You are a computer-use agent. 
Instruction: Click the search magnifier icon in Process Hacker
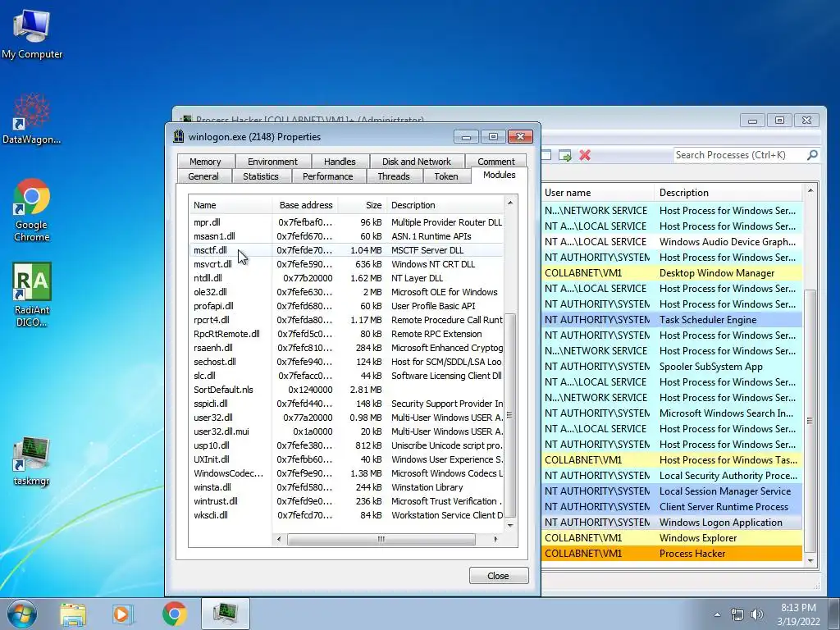(x=812, y=155)
